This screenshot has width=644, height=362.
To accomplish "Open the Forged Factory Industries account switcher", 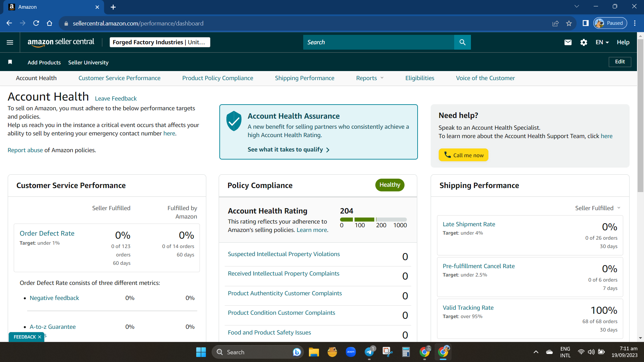I will (x=160, y=42).
